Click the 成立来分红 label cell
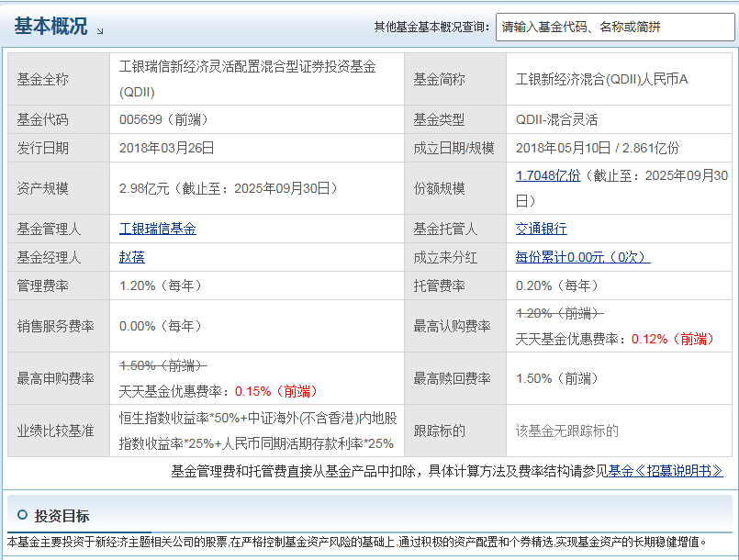Viewport: 739px width, 560px height. (x=455, y=257)
